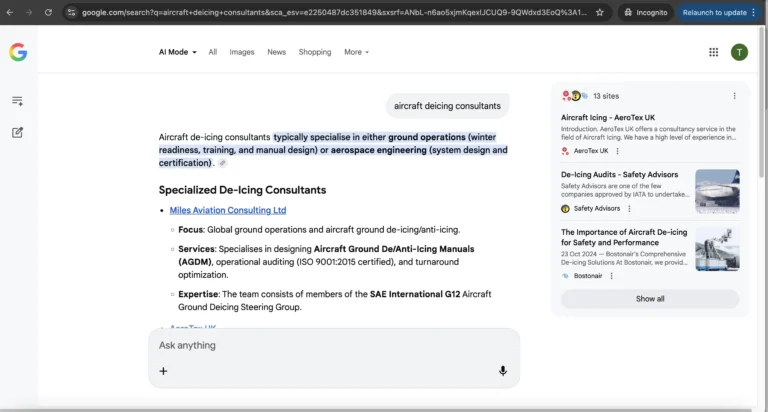Expand the AI Mode dropdown
768x412 pixels.
tap(178, 52)
